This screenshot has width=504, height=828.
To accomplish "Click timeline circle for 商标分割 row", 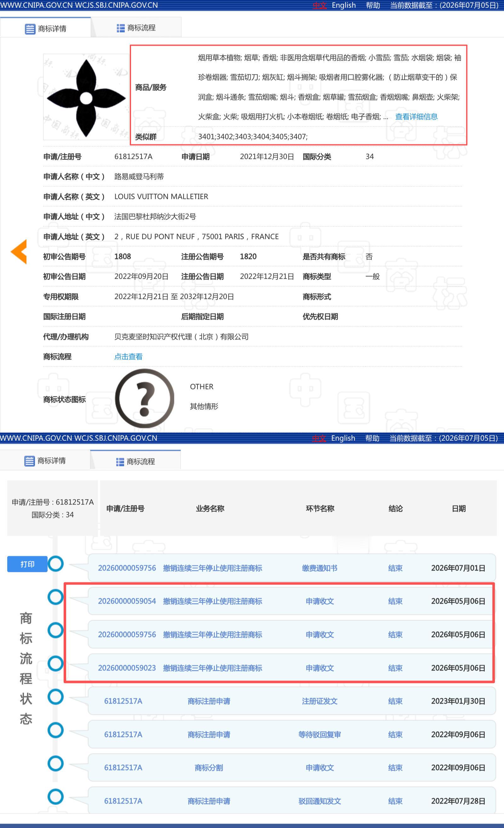I will pyautogui.click(x=56, y=763).
